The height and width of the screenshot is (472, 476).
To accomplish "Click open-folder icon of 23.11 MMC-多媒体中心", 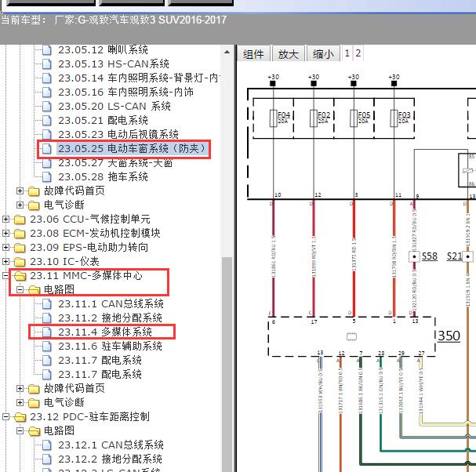I will (x=20, y=276).
